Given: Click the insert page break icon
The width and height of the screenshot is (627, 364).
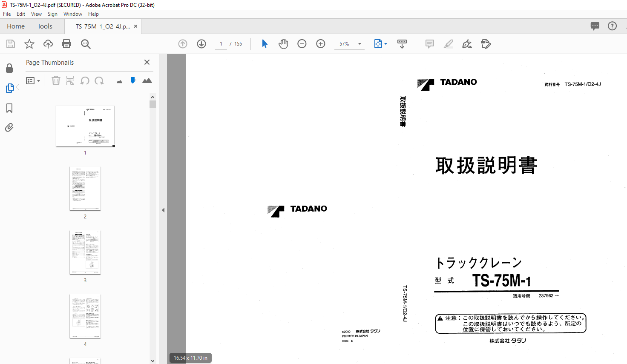Looking at the screenshot, I should coord(70,80).
